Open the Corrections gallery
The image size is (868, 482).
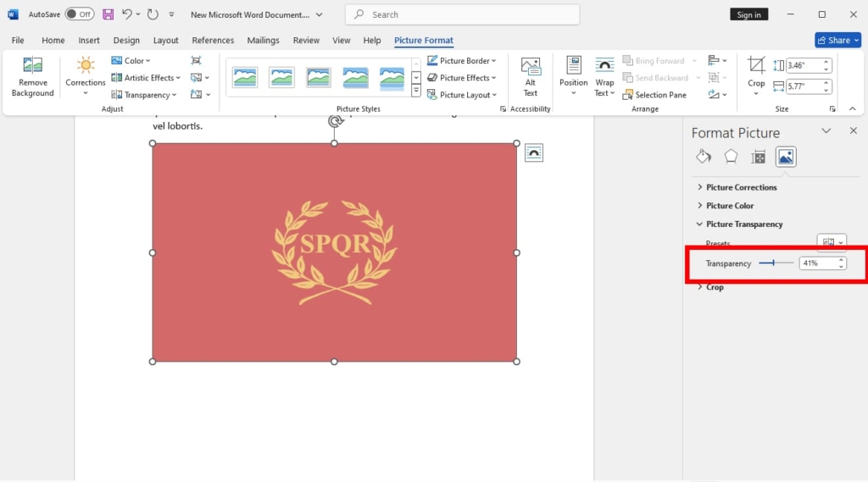coord(86,77)
